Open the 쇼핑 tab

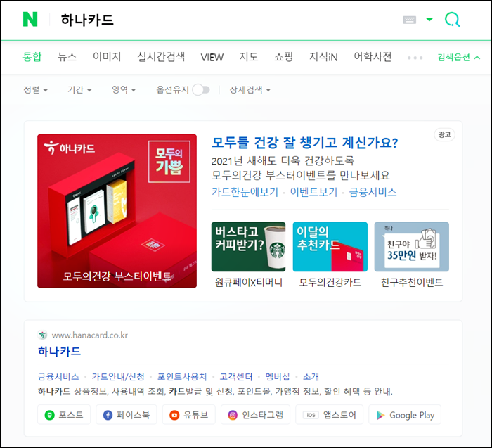[x=284, y=57]
